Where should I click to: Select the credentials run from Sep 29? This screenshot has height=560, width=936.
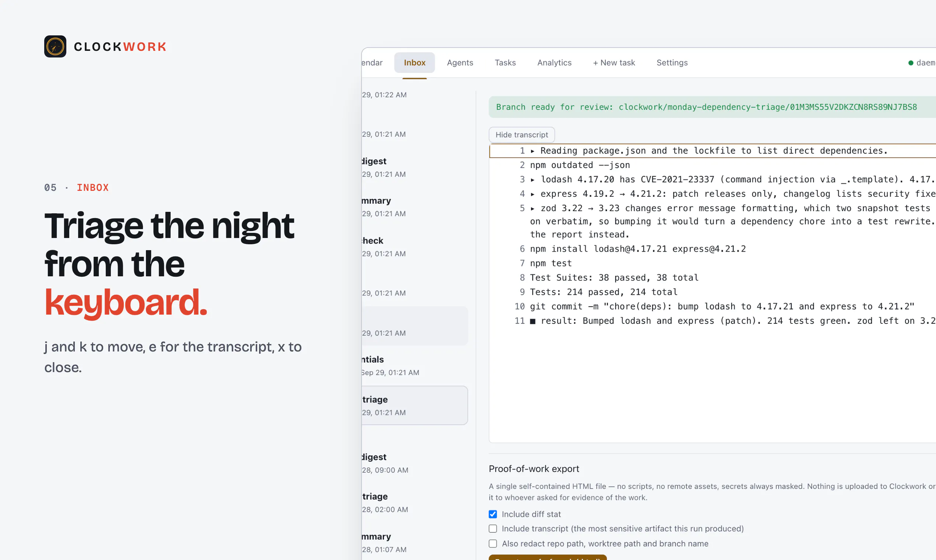(x=415, y=366)
